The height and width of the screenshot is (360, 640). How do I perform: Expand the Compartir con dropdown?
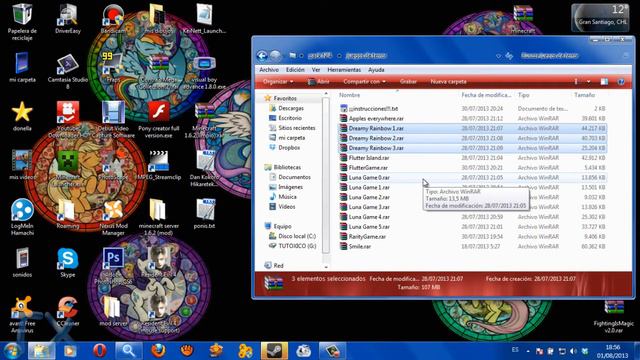(x=364, y=82)
